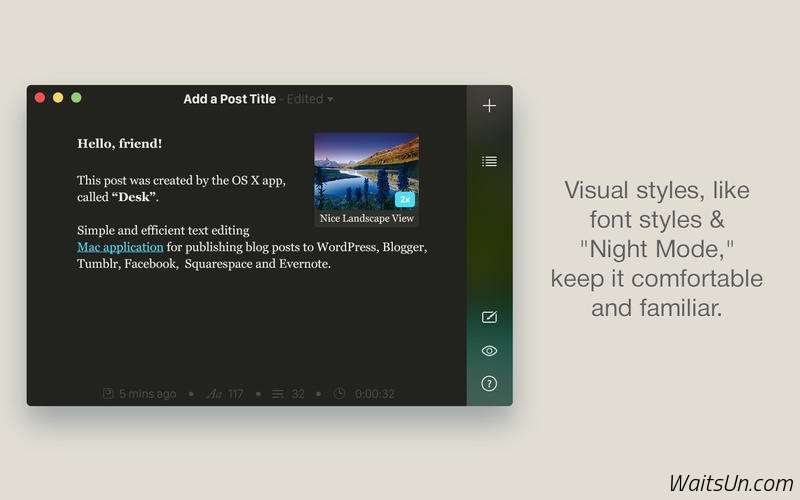This screenshot has width=800, height=500.
Task: Click the compose edit icon in sidebar
Action: tap(489, 317)
